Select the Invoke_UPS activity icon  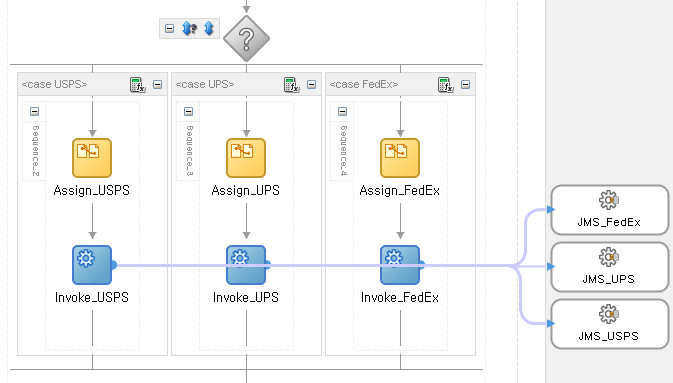[246, 265]
